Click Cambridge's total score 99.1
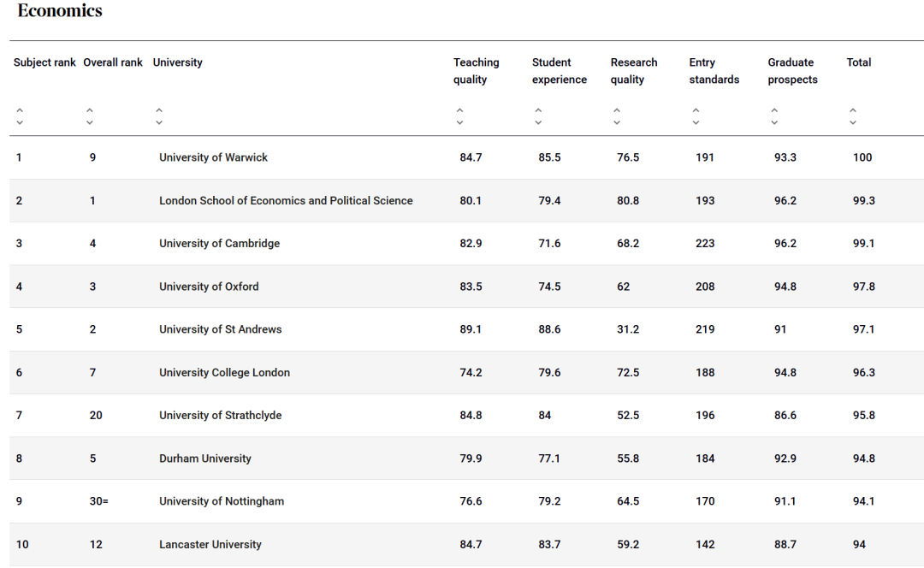 coord(864,243)
